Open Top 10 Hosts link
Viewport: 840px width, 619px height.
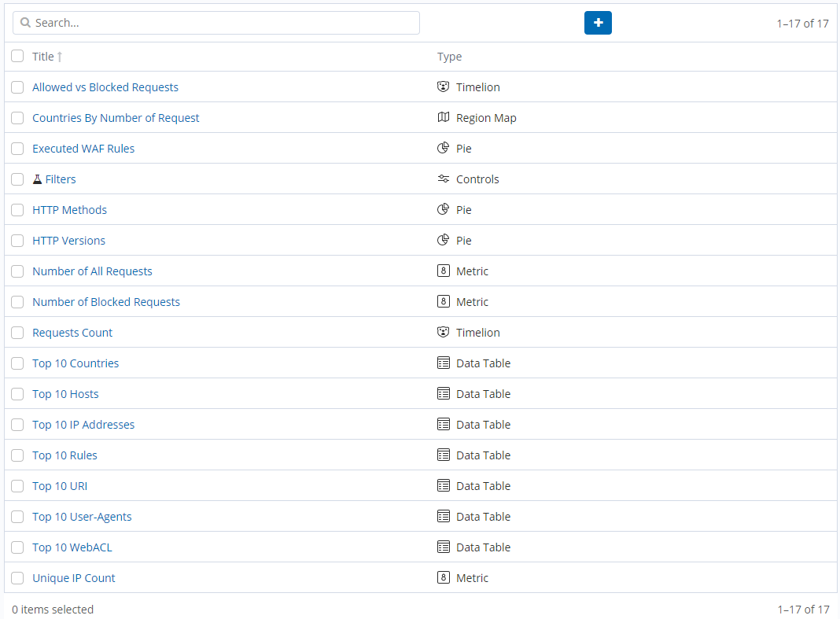(65, 394)
